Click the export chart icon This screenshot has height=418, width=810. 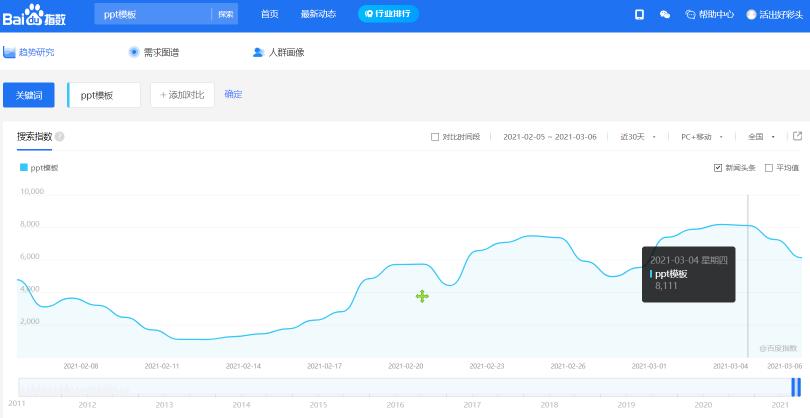click(797, 136)
